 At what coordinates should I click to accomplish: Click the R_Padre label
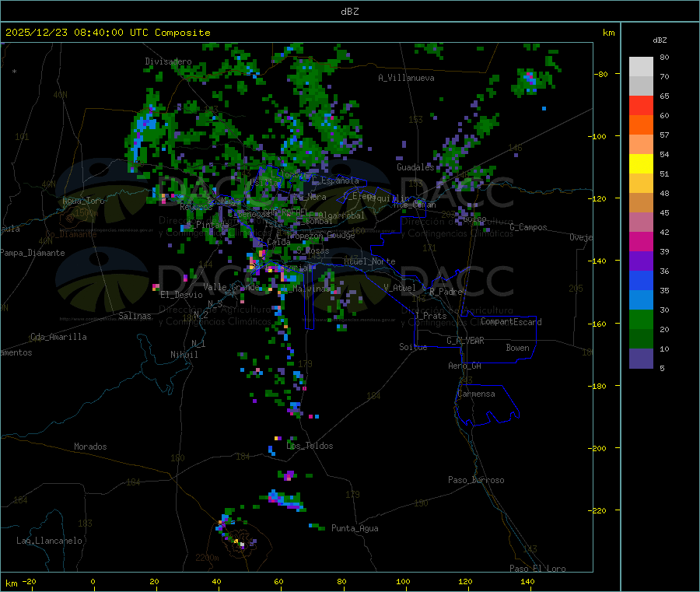[446, 292]
